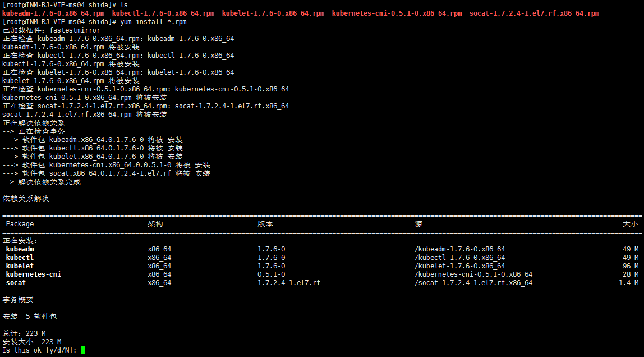The height and width of the screenshot is (357, 644).
Task: Click the 源 column header
Action: pyautogui.click(x=418, y=223)
